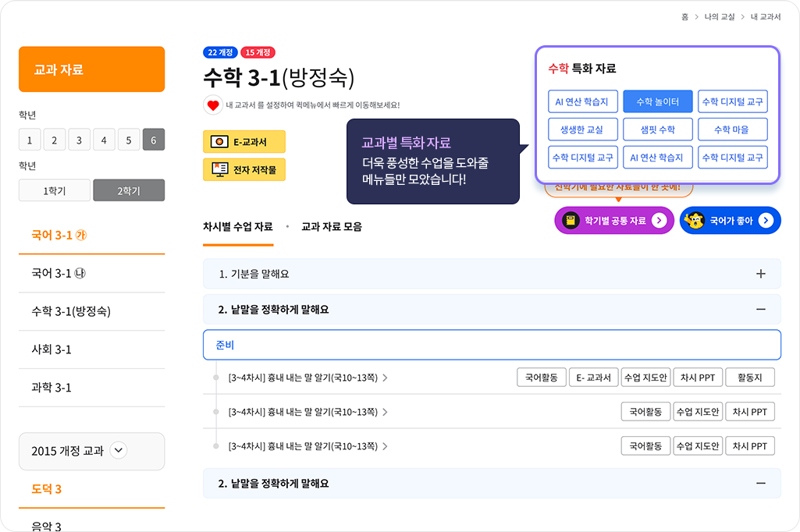Click the 22 개정 blue badge
Image resolution: width=800 pixels, height=532 pixels.
tap(220, 52)
